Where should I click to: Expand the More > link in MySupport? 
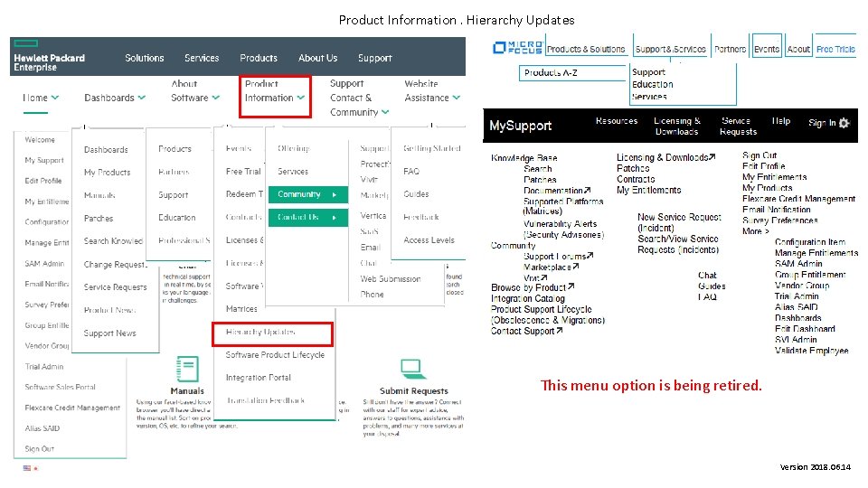point(755,231)
